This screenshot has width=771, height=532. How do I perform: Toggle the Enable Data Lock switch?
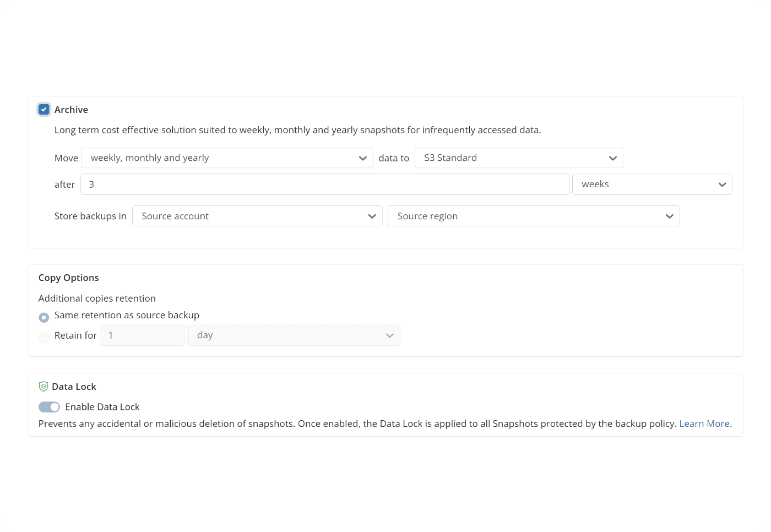(49, 407)
